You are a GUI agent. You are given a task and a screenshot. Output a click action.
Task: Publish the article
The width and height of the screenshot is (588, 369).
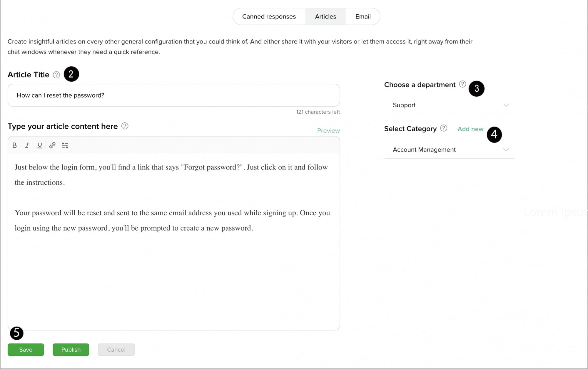71,350
